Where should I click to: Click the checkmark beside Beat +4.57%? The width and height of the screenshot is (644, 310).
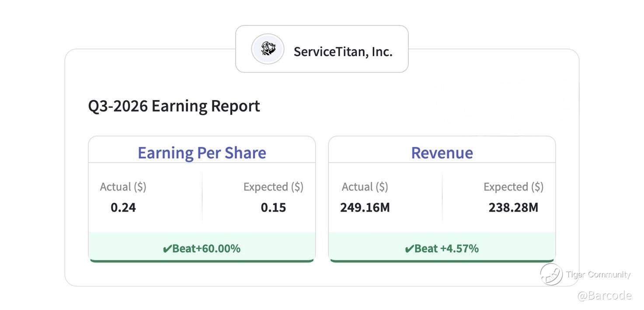[409, 249]
